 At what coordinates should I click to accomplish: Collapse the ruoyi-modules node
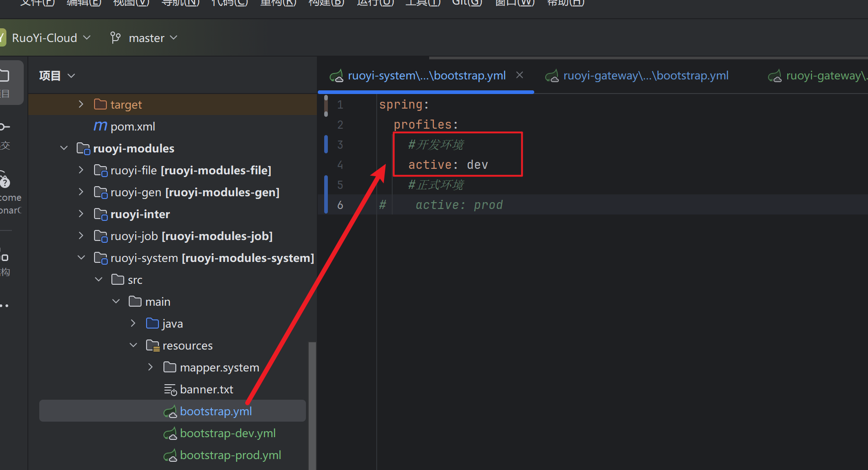click(64, 148)
